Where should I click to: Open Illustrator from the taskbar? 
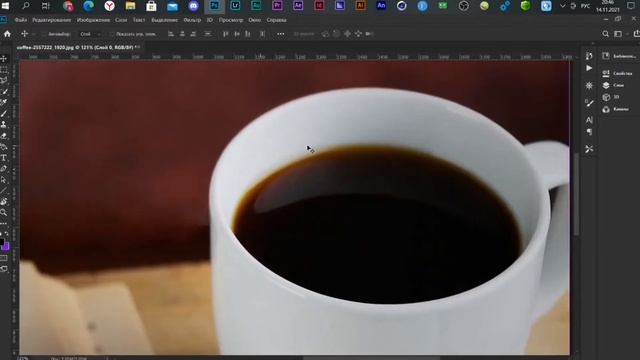(360, 6)
